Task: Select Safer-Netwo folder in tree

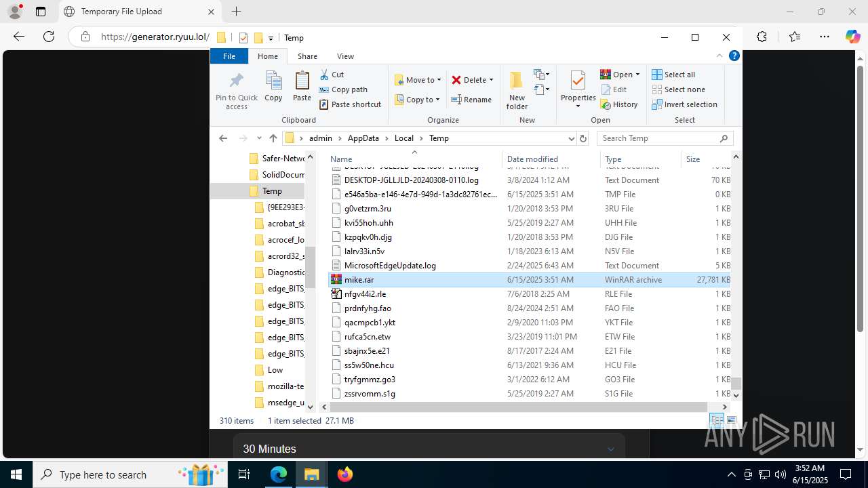Action: click(276, 159)
